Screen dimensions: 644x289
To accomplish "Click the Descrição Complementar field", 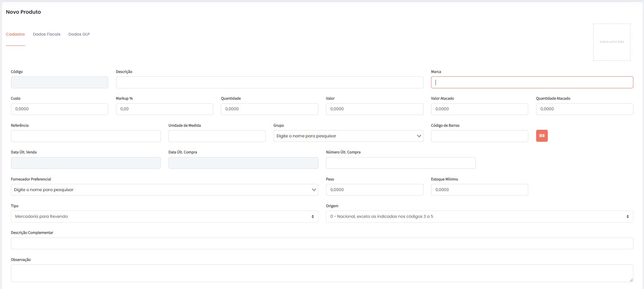I will click(322, 243).
